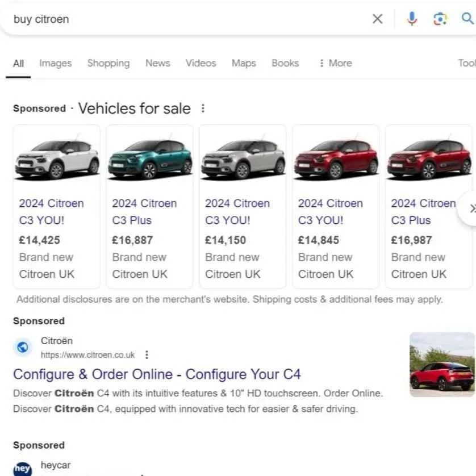Open the 2024 Citroen C3 YOU! link priced £14,150

237,212
